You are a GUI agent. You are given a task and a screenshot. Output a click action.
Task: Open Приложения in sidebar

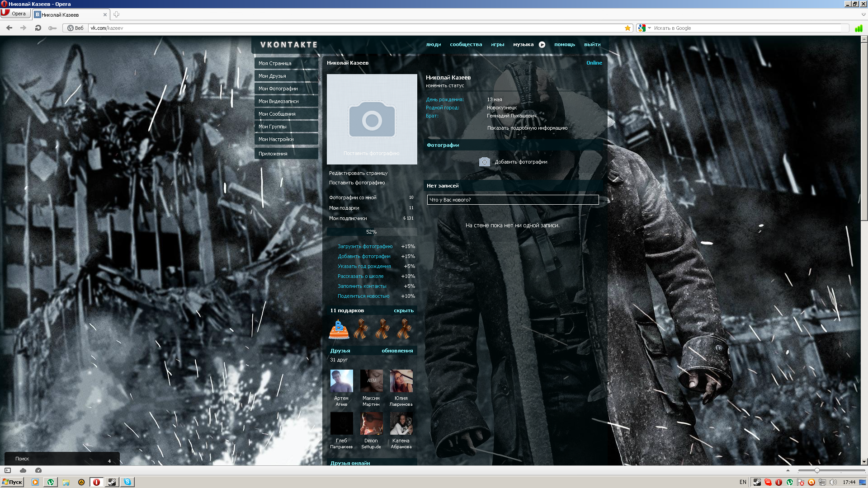pos(286,154)
